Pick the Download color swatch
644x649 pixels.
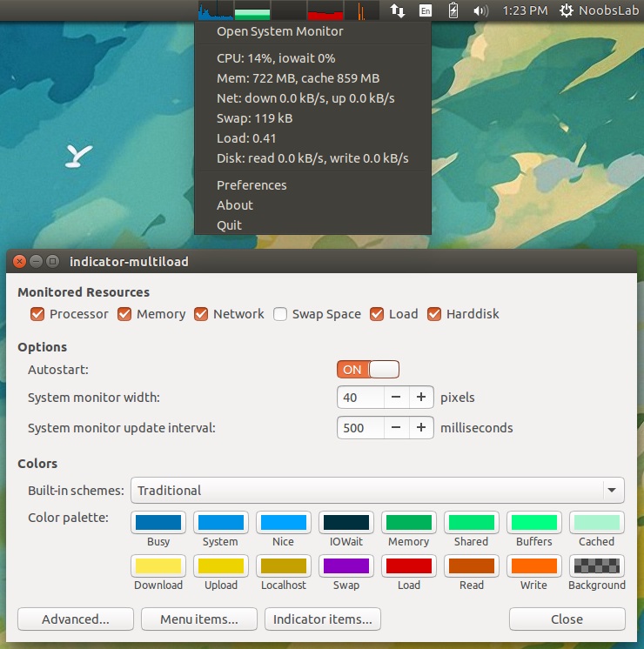(158, 565)
